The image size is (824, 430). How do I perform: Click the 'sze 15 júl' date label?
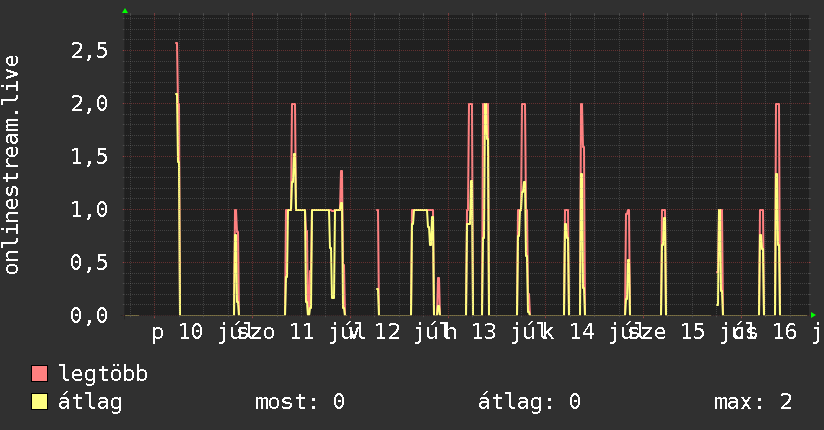tap(693, 332)
